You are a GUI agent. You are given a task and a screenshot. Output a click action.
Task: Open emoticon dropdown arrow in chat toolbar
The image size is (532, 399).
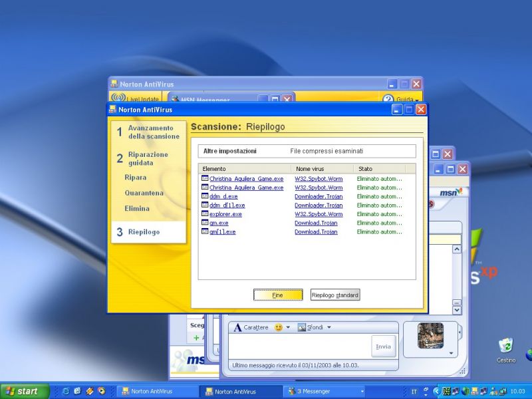(288, 327)
